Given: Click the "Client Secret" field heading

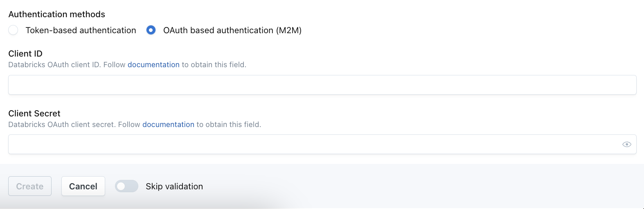Looking at the screenshot, I should 34,114.
